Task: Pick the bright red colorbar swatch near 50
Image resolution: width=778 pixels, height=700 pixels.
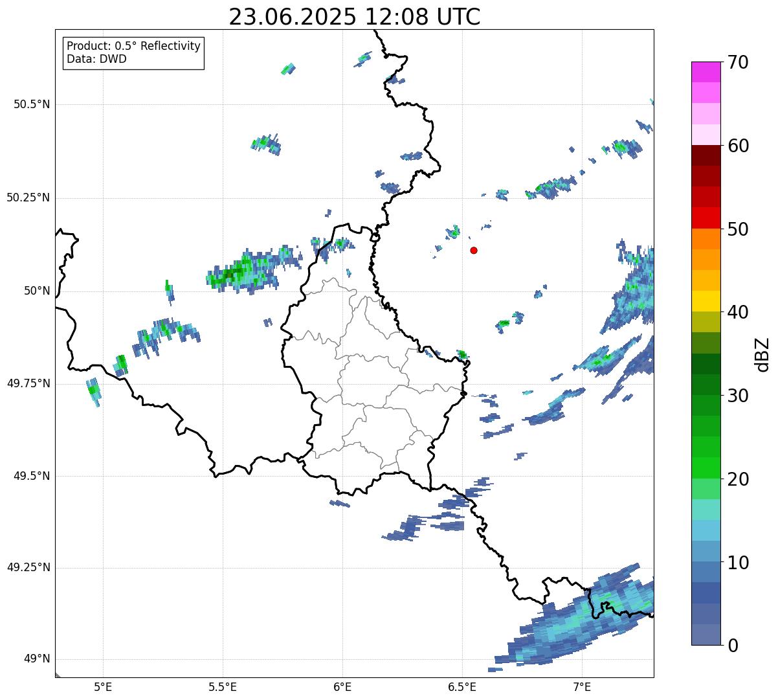Action: click(x=706, y=218)
